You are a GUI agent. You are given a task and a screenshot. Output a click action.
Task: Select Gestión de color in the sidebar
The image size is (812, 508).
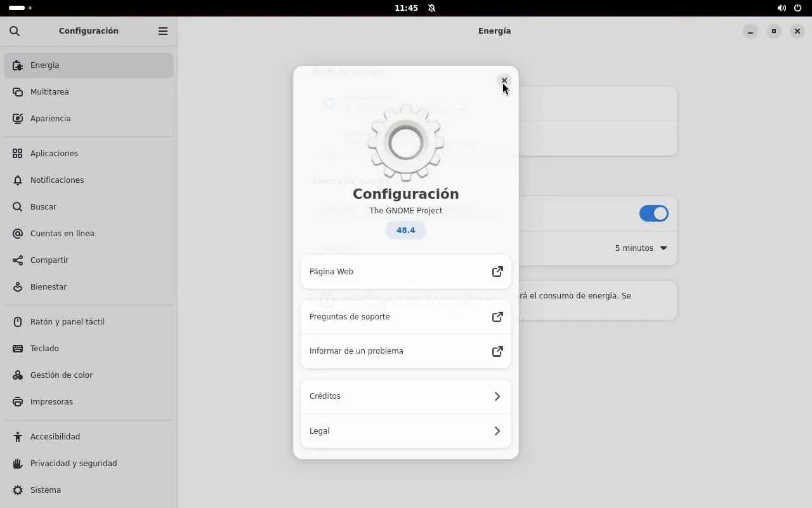(x=89, y=375)
